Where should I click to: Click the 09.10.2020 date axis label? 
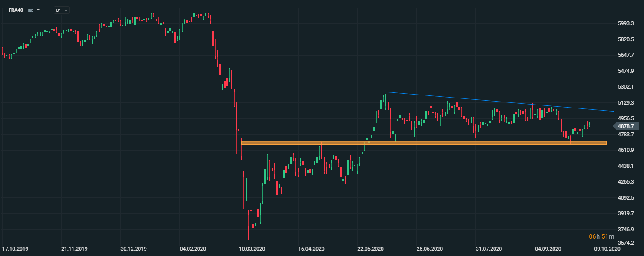pyautogui.click(x=607, y=249)
